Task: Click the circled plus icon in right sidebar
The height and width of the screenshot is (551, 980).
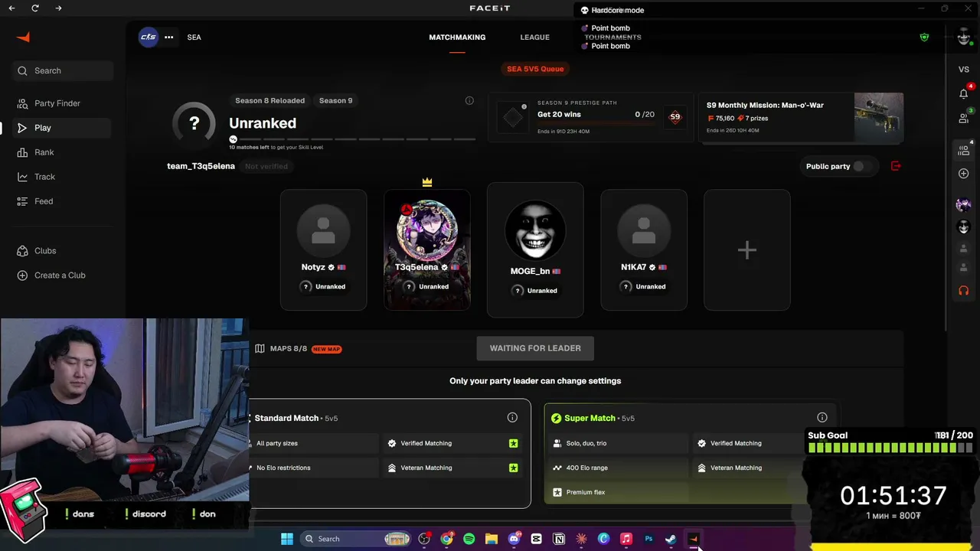Action: pyautogui.click(x=964, y=174)
